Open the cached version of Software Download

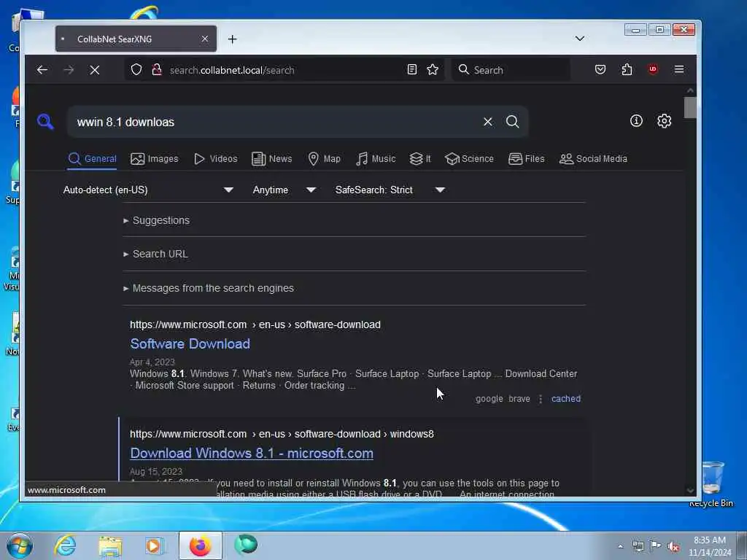click(566, 399)
